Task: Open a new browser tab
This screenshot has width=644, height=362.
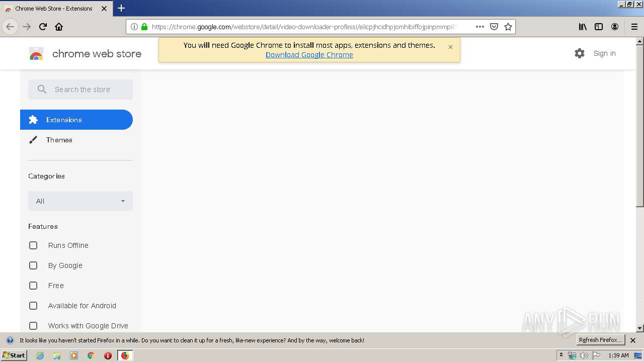Action: (x=121, y=8)
